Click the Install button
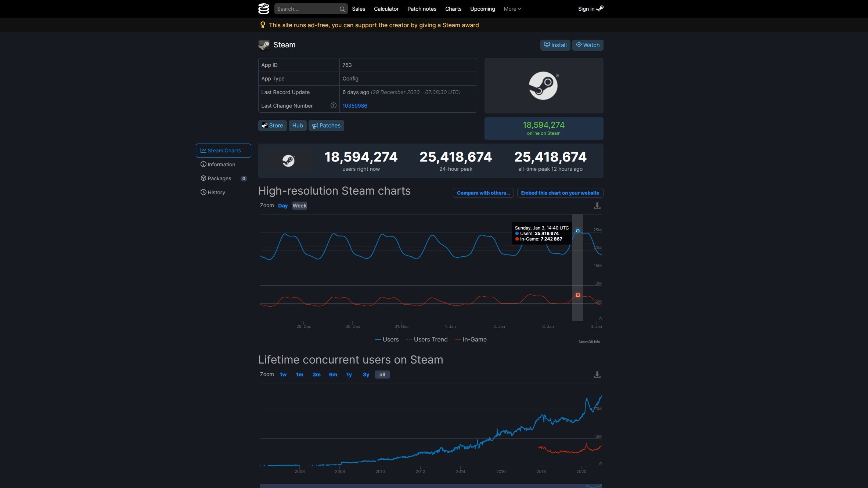Image resolution: width=868 pixels, height=488 pixels. (555, 45)
